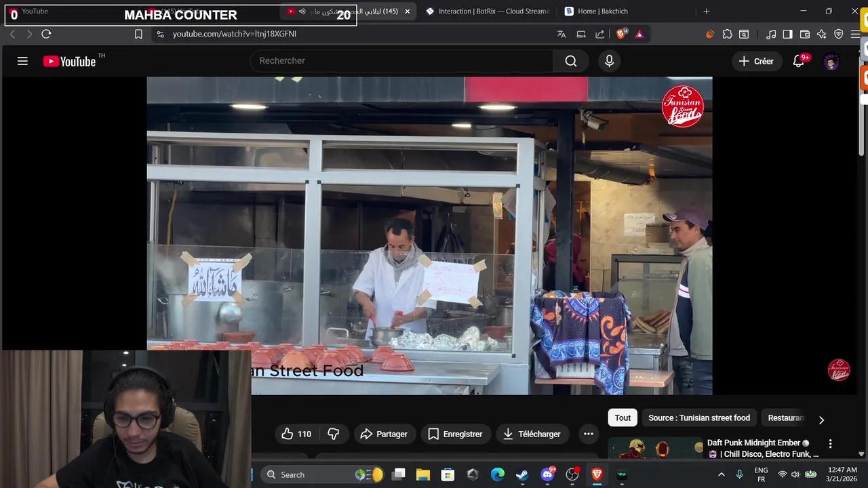This screenshot has width=868, height=488.
Task: Like the video with thumbs up
Action: point(296,434)
